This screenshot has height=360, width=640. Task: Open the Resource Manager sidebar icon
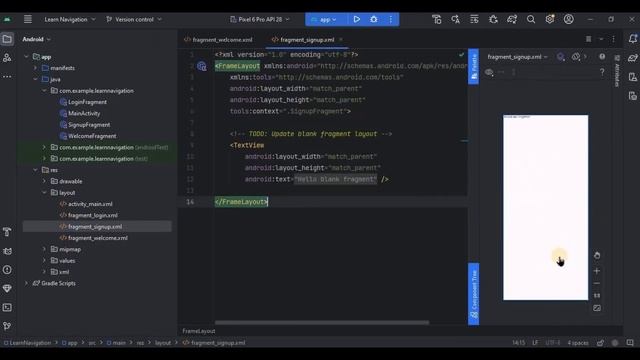(7, 58)
